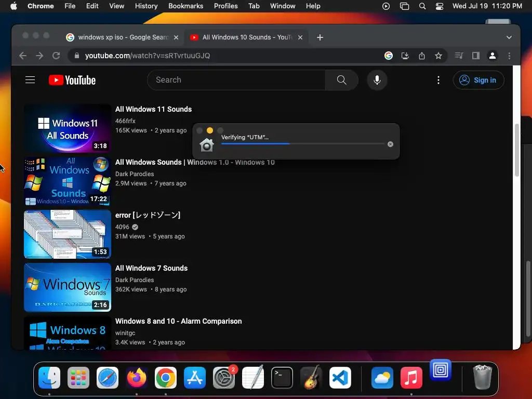Open GarageBand from the Dock
532x399 pixels.
[x=311, y=378]
